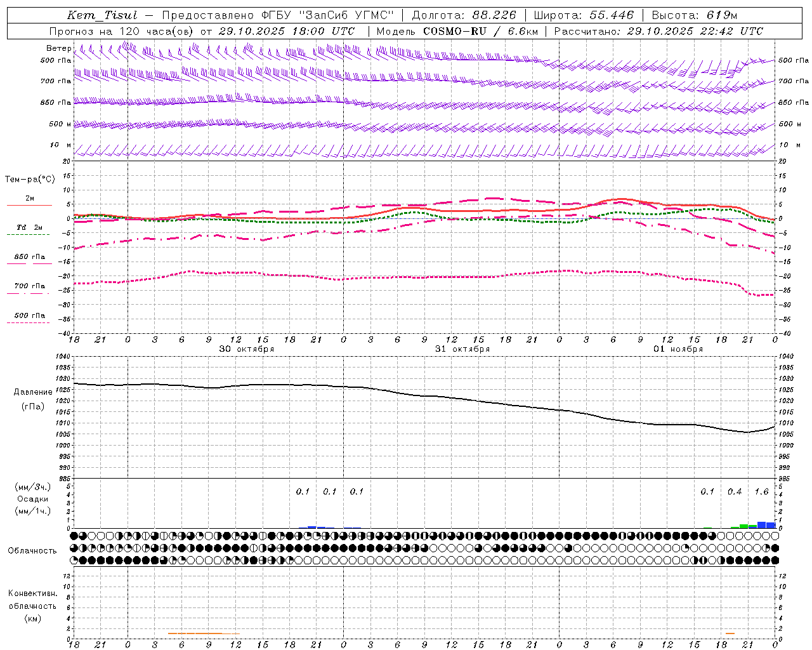The height and width of the screenshot is (650, 812).
Task: Click the Тем-ра(°C) axis title
Action: tap(30, 179)
